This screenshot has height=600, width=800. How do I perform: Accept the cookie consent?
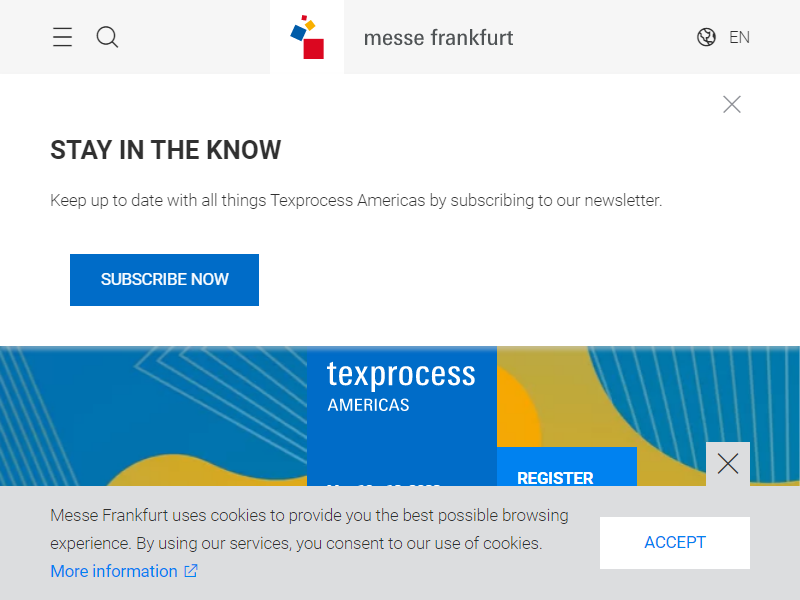click(x=674, y=543)
